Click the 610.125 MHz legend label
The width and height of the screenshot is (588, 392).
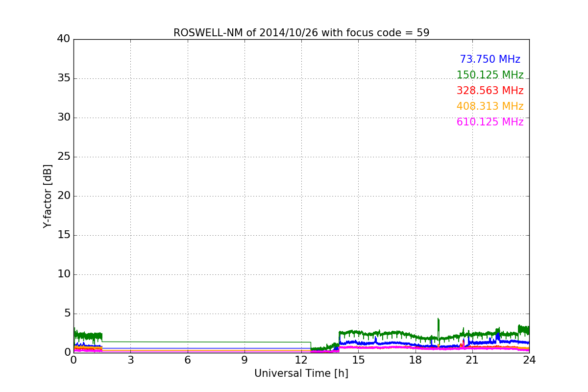[x=490, y=122]
